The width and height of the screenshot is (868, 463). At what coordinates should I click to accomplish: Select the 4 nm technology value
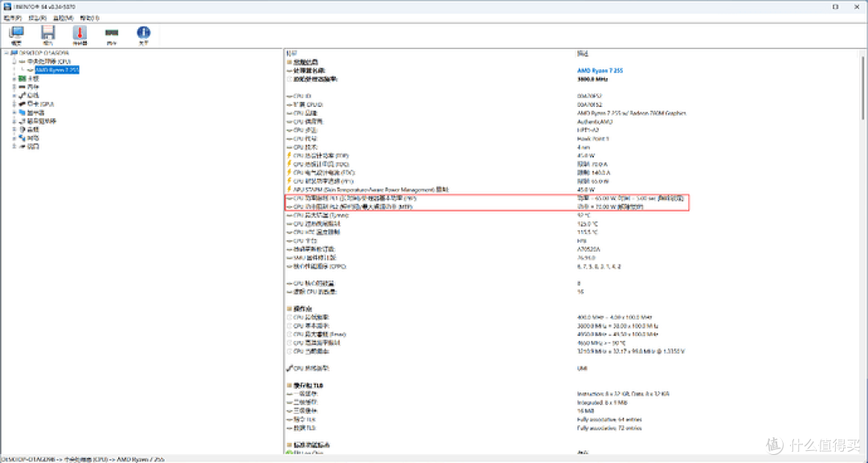click(583, 147)
